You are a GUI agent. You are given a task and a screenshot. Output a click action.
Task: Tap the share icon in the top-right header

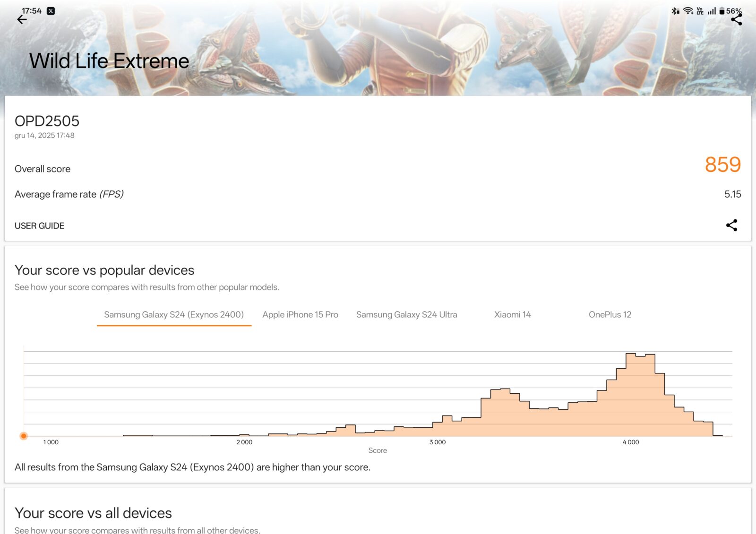point(736,19)
